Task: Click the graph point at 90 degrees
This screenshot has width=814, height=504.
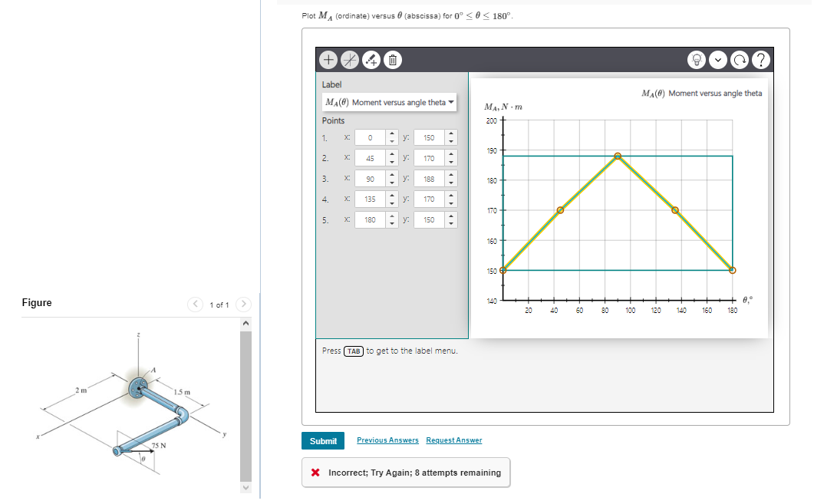Action: pyautogui.click(x=618, y=154)
